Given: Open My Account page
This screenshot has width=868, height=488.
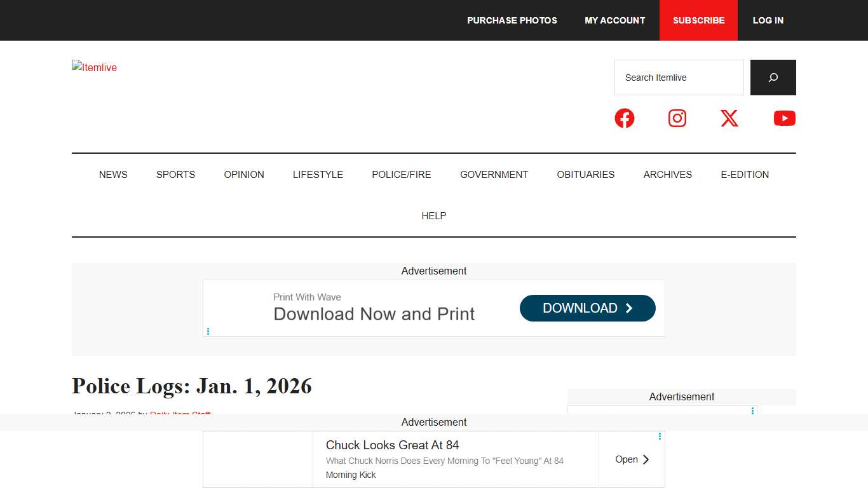Looking at the screenshot, I should pyautogui.click(x=614, y=20).
